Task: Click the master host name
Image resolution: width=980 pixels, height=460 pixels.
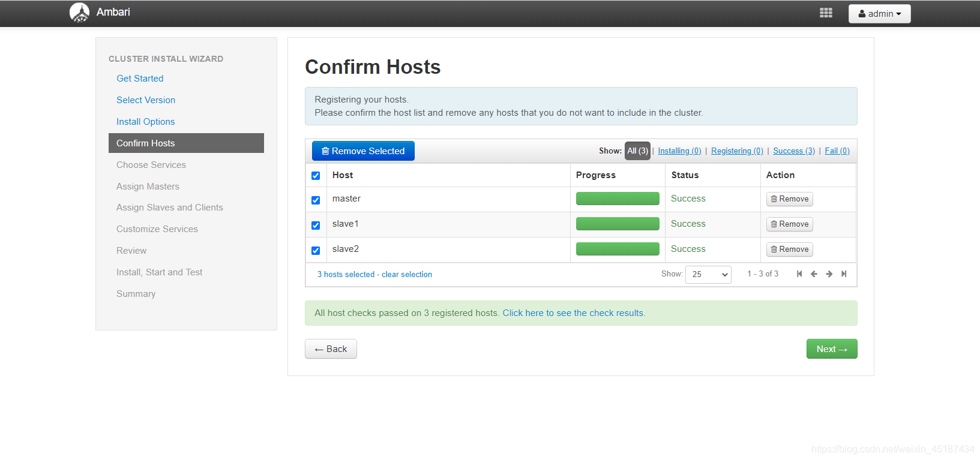Action: click(346, 199)
